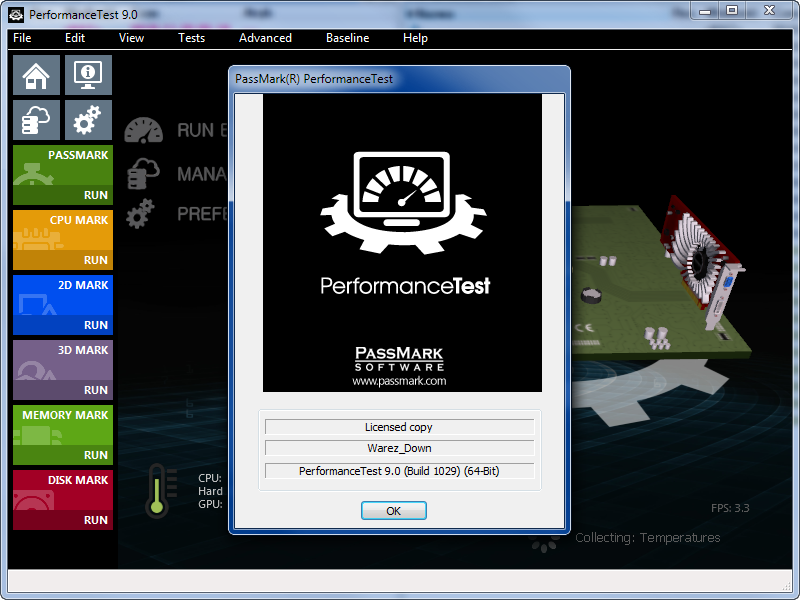Open the Preferences gears icon in sidebar
The width and height of the screenshot is (800, 600).
click(88, 120)
